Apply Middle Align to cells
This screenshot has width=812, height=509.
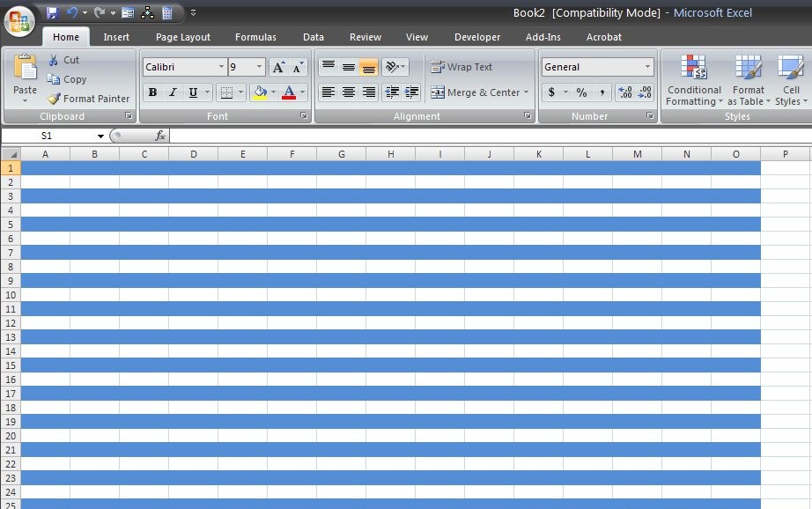pos(349,66)
